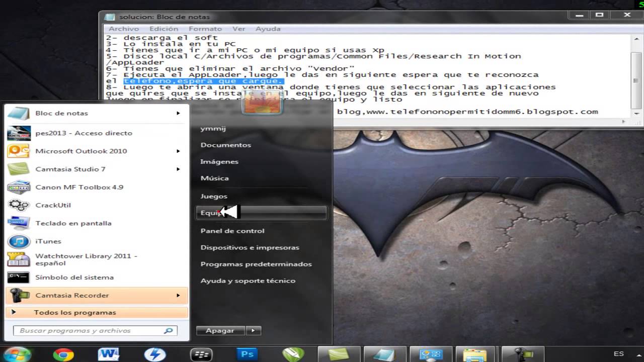Expand Todos los programas list
Image resolution: width=644 pixels, height=362 pixels.
point(97,312)
